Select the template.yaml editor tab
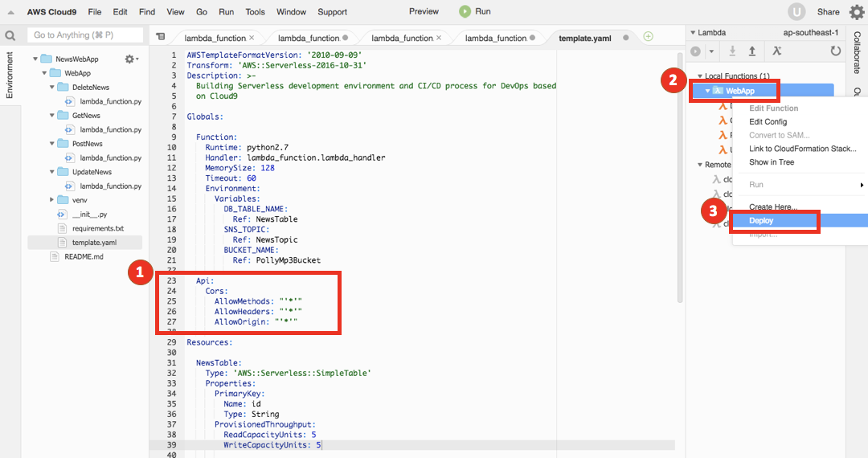Screen dimensions: 868x458 pos(584,39)
